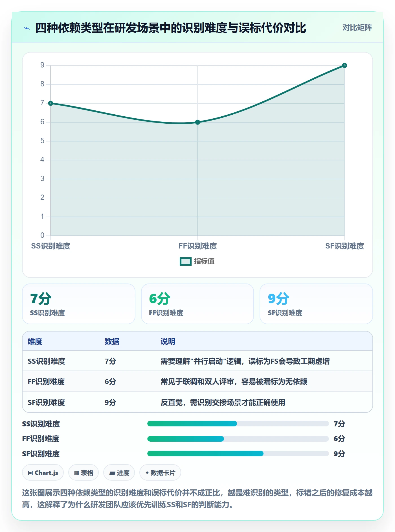Image resolution: width=395 pixels, height=532 pixels.
Task: Click the 进度 tag chip
Action: click(119, 473)
